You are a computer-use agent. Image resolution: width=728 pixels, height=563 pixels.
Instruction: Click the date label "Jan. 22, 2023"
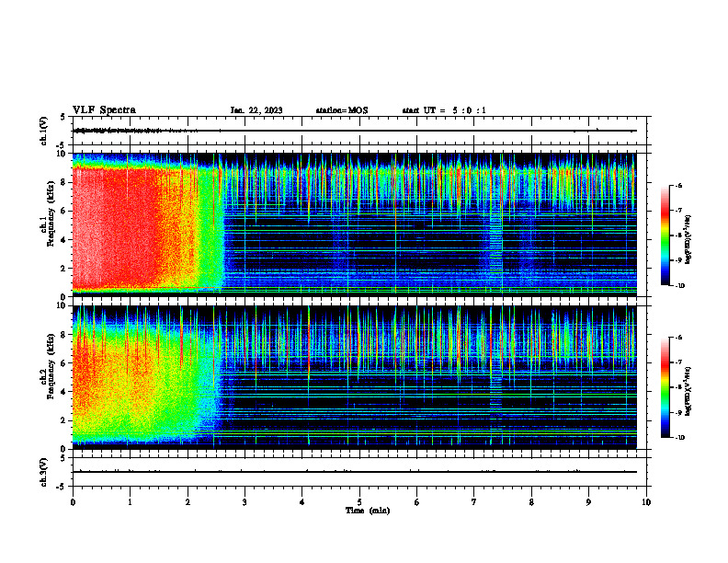click(x=256, y=110)
